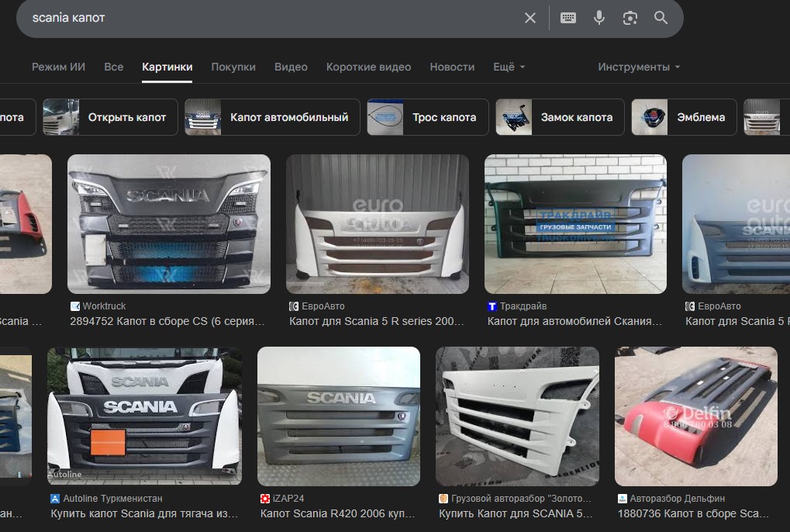
Task: Switch to the Режим ИИ tab
Action: click(x=58, y=67)
